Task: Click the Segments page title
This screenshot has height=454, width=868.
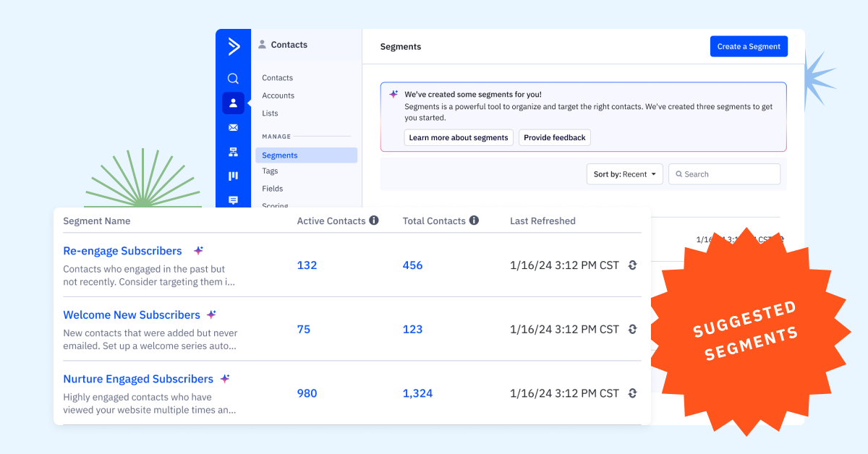Action: point(401,46)
